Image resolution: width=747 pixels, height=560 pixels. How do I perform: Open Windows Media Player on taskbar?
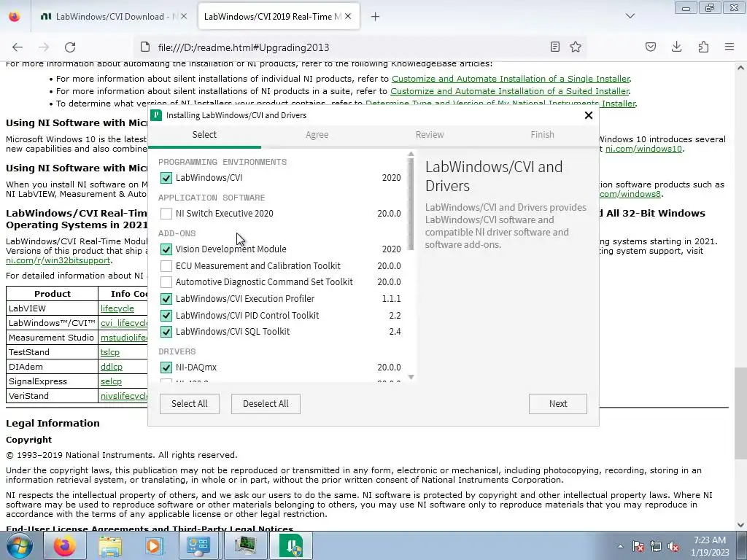154,545
